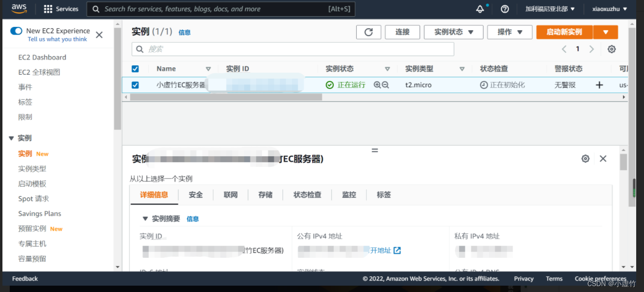Open 事件 in sidebar
Image resolution: width=644 pixels, height=292 pixels.
[25, 87]
